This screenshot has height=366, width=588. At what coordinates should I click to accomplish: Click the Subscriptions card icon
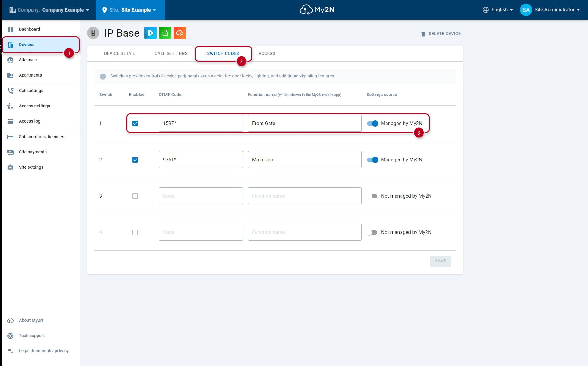click(10, 137)
